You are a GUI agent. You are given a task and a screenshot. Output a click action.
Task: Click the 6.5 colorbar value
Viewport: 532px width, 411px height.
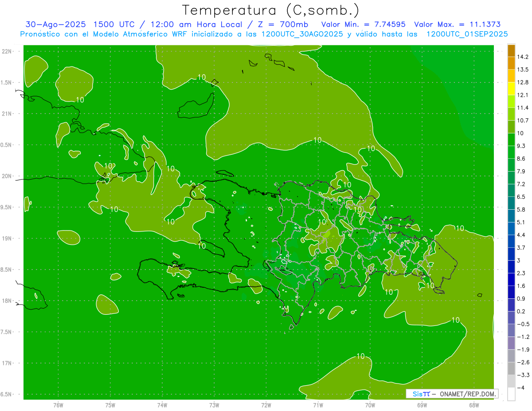(x=521, y=197)
